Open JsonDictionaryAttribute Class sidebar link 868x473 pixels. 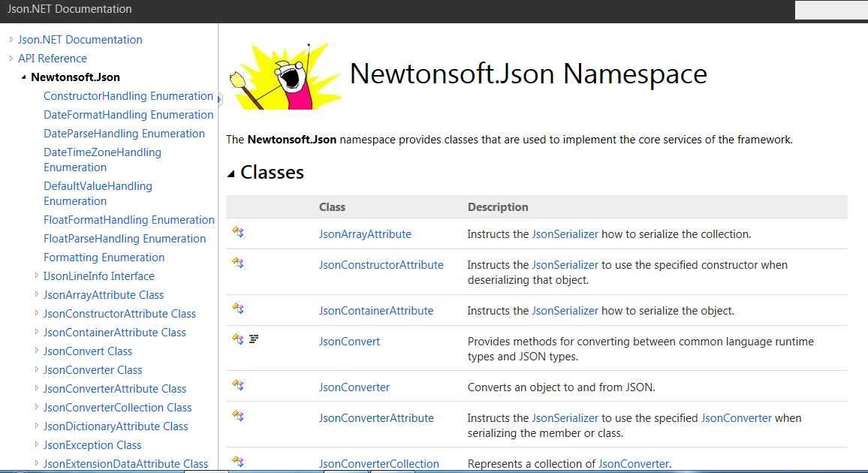tap(116, 427)
